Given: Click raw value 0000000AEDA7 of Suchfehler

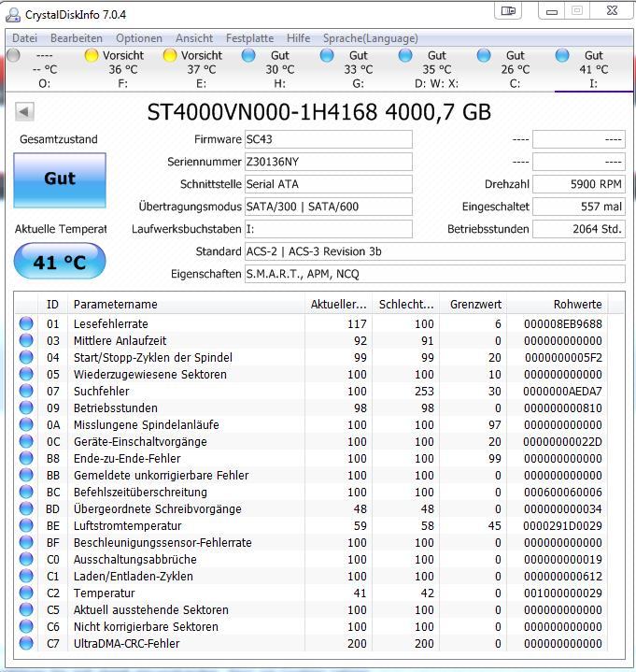Looking at the screenshot, I should click(562, 392).
